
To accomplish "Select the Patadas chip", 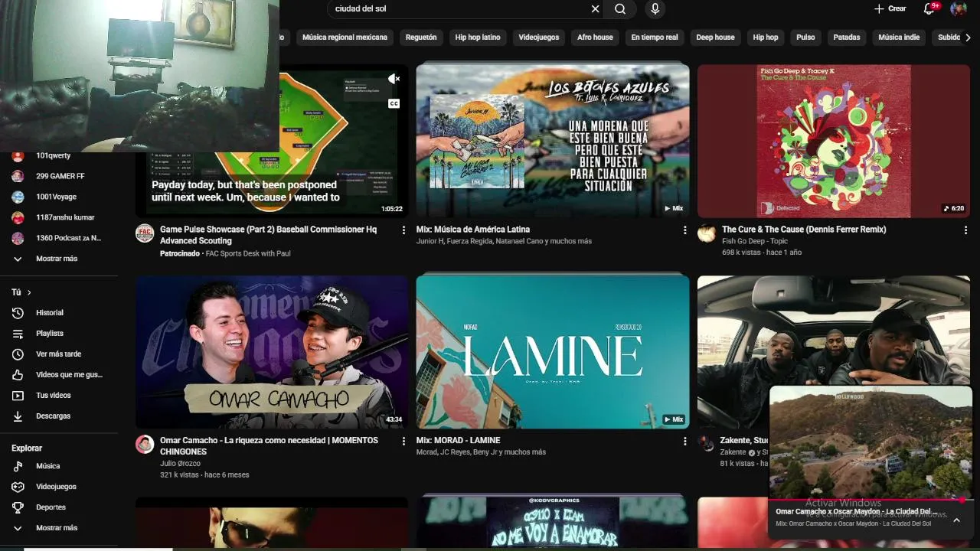I will (x=847, y=37).
